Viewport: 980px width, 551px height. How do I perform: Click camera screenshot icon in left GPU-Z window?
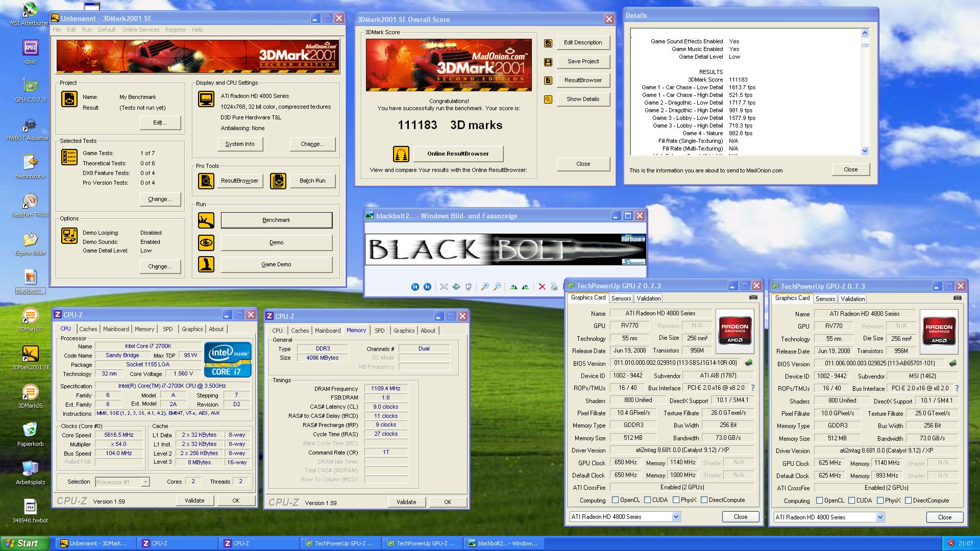pos(753,297)
